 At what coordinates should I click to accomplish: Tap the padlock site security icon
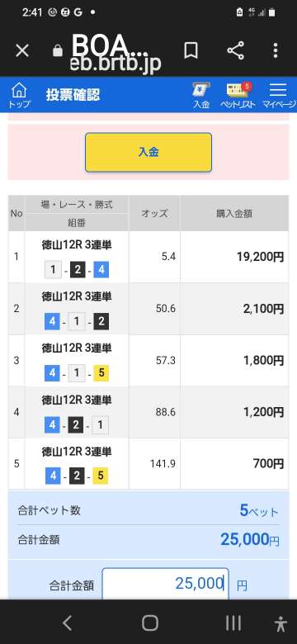click(58, 50)
